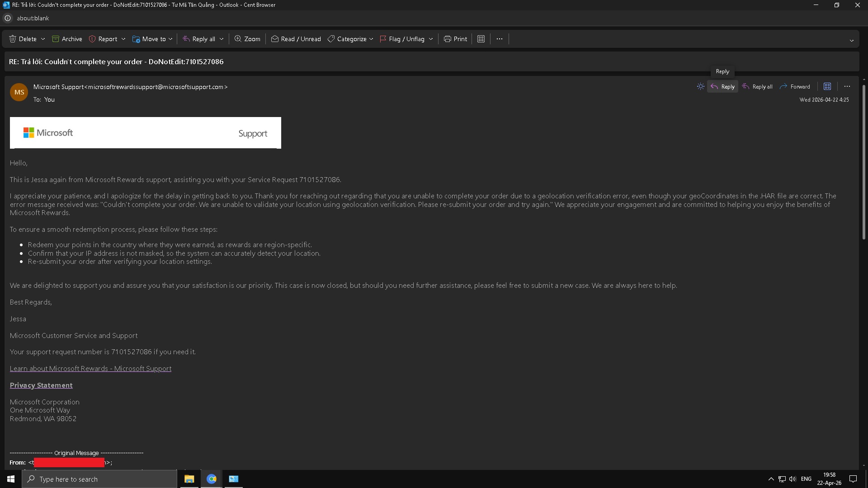Click the "Original Message" separator text
Image resolution: width=868 pixels, height=488 pixels.
pos(76,453)
